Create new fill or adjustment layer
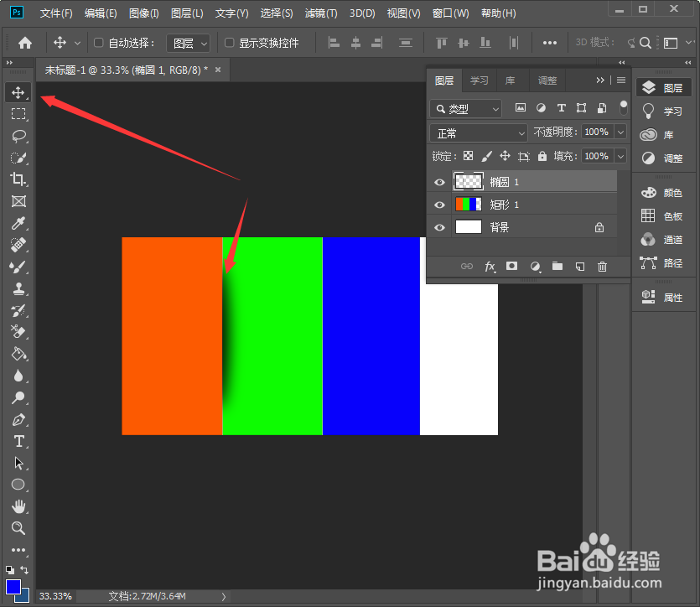The height and width of the screenshot is (607, 700). tap(535, 267)
